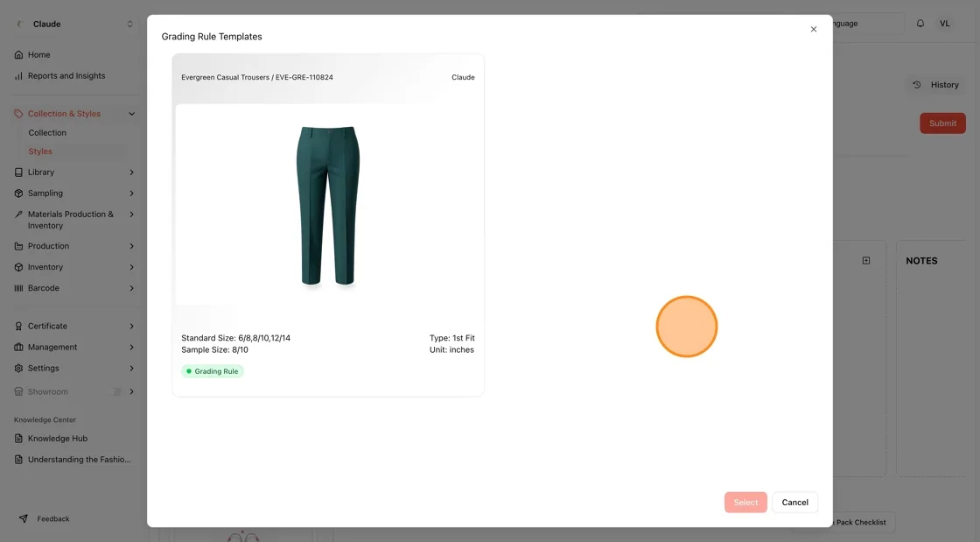Expand the Library menu chevron
The width and height of the screenshot is (980, 542).
tap(132, 172)
